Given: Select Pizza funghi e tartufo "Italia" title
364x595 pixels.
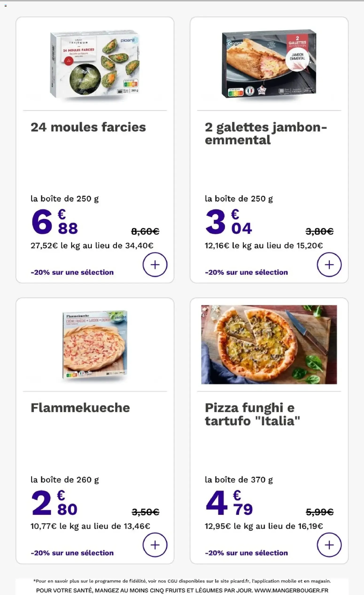Looking at the screenshot, I should (x=252, y=414).
